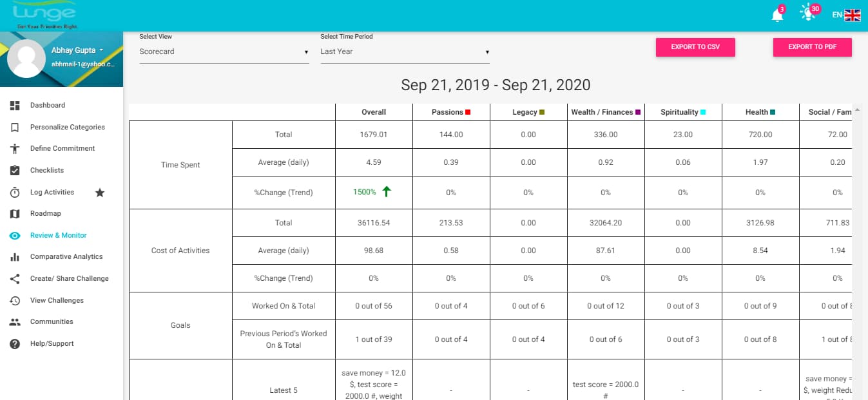Click the Dashboard grid icon
Viewport: 868px width, 400px height.
[15, 106]
